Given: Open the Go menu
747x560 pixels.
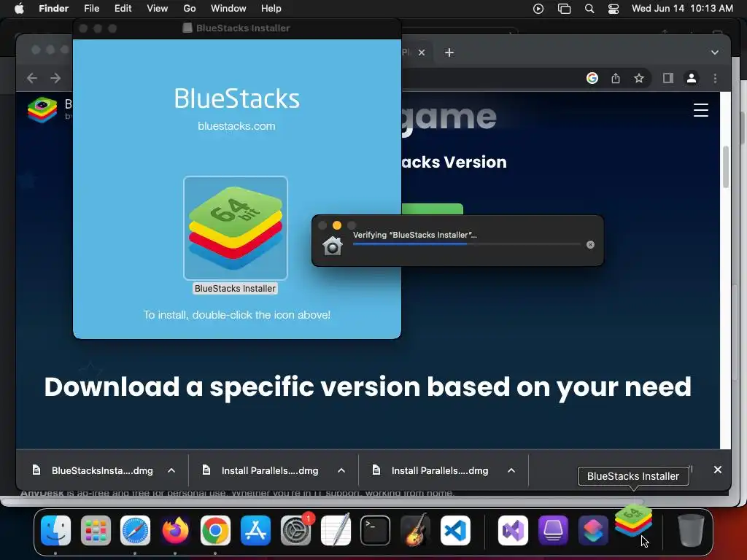Looking at the screenshot, I should (x=190, y=9).
